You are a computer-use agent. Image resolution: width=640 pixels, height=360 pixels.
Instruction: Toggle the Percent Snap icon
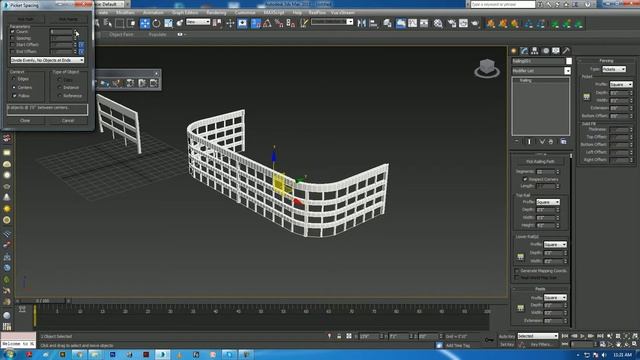(279, 23)
